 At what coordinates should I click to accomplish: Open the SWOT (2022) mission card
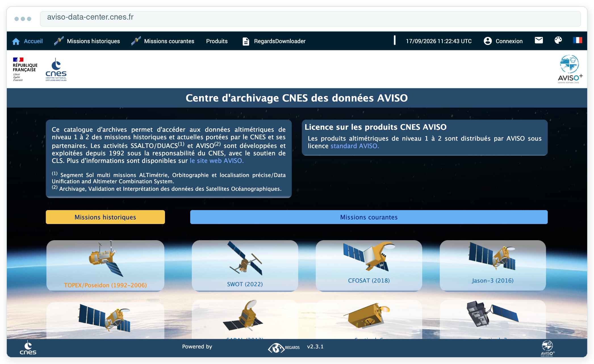point(245,266)
